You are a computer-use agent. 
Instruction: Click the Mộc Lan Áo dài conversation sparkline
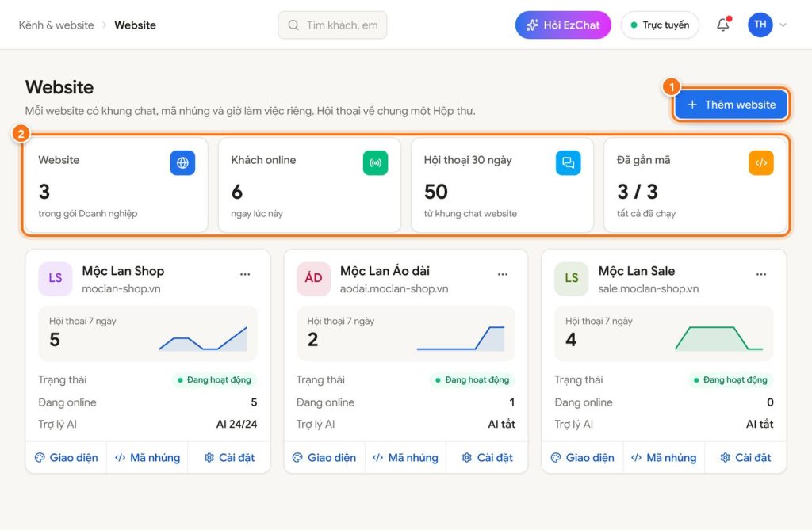(461, 338)
